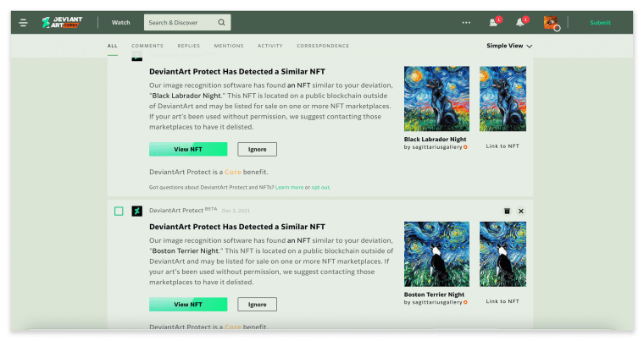Click the DeviantArt Core logo
The image size is (644, 341).
62,22
